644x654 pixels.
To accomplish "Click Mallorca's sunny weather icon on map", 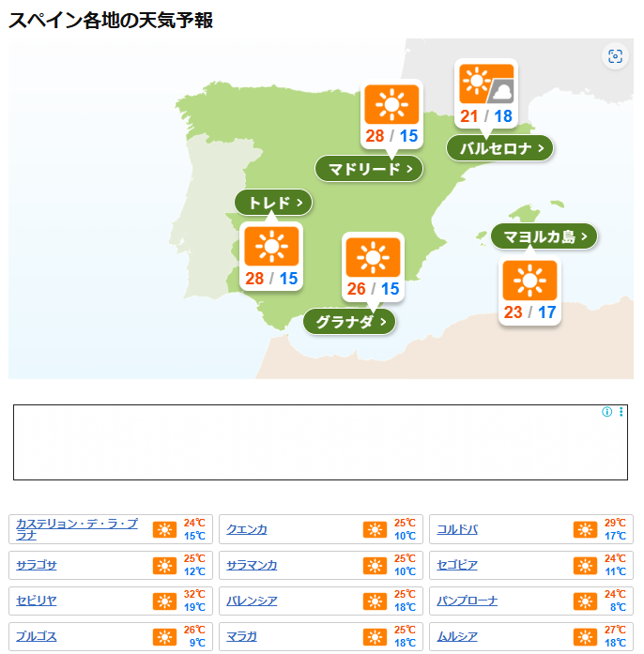I will coord(529,281).
